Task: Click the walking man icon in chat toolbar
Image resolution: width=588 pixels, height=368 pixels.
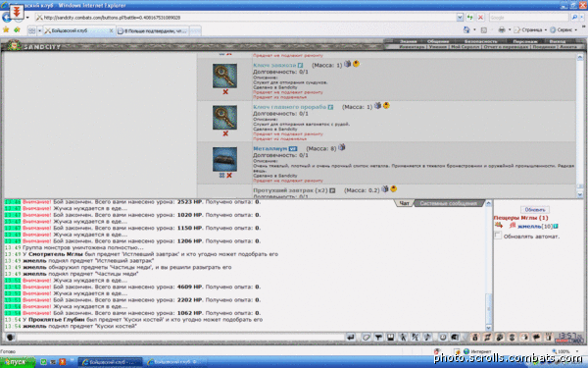Action: click(403, 338)
